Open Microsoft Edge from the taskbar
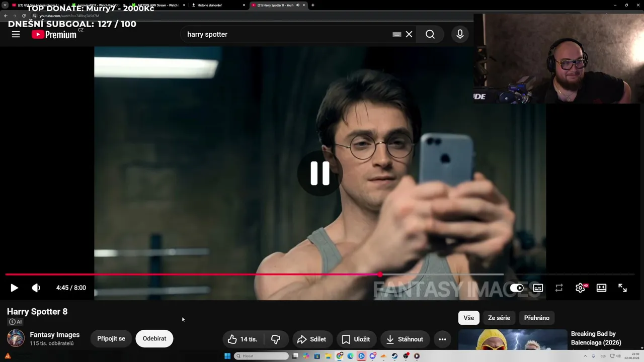The width and height of the screenshot is (644, 362). 351,356
